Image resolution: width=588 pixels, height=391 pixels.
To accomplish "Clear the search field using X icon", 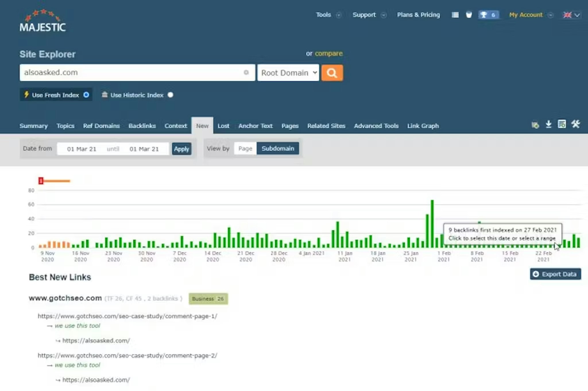I will (x=246, y=72).
